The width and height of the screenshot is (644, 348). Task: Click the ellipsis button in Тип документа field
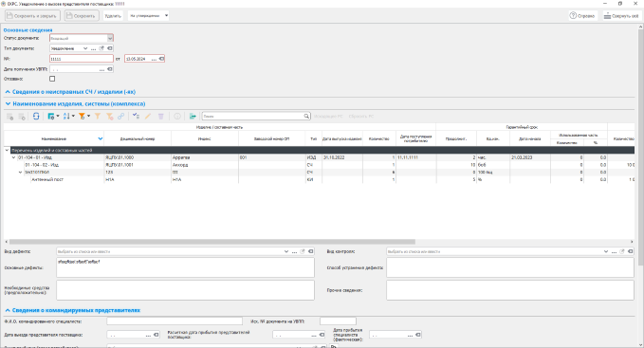click(94, 48)
